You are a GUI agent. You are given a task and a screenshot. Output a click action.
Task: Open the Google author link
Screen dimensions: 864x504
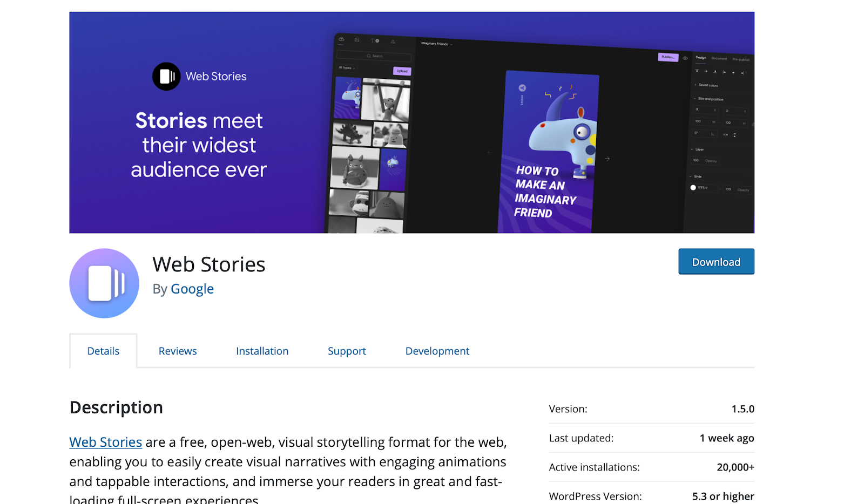point(192,289)
